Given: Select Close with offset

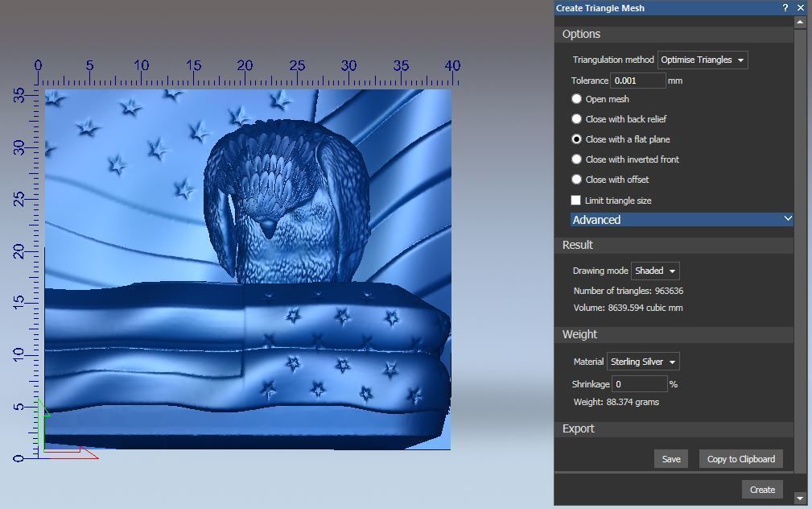Looking at the screenshot, I should 576,180.
